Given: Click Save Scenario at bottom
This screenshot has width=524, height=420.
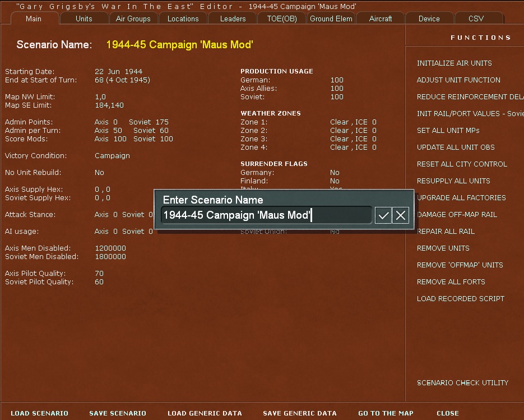Looking at the screenshot, I should coord(118,413).
